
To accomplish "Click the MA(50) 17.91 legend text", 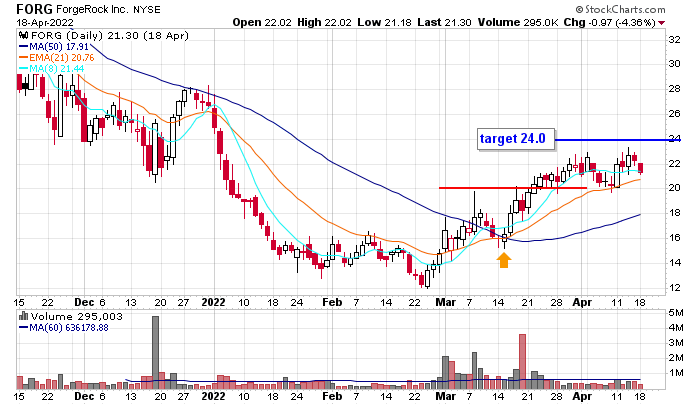I will (x=59, y=46).
